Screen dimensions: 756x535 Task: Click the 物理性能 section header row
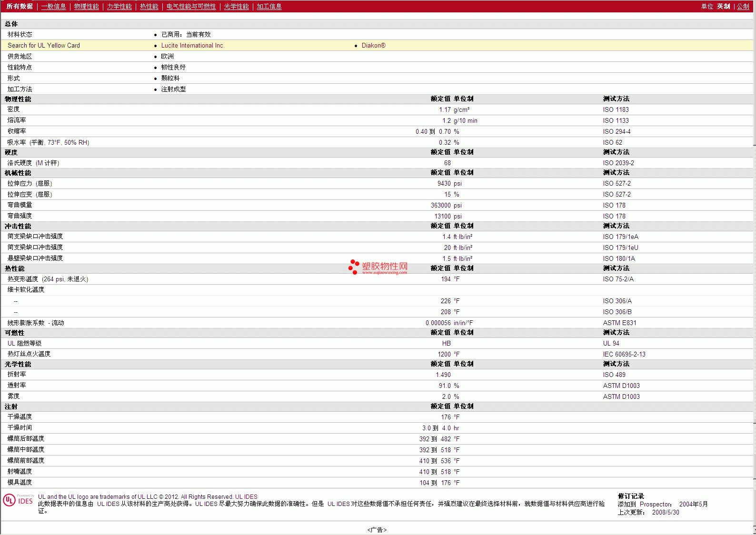point(377,99)
